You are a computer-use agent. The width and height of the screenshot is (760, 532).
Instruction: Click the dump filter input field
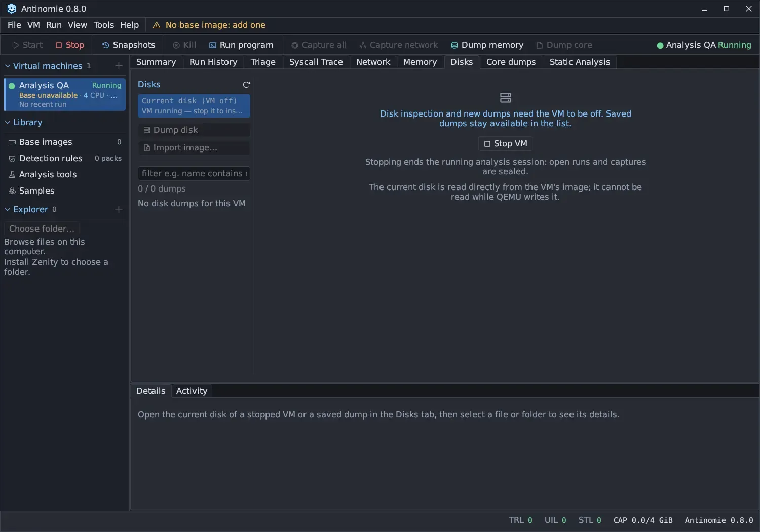194,173
